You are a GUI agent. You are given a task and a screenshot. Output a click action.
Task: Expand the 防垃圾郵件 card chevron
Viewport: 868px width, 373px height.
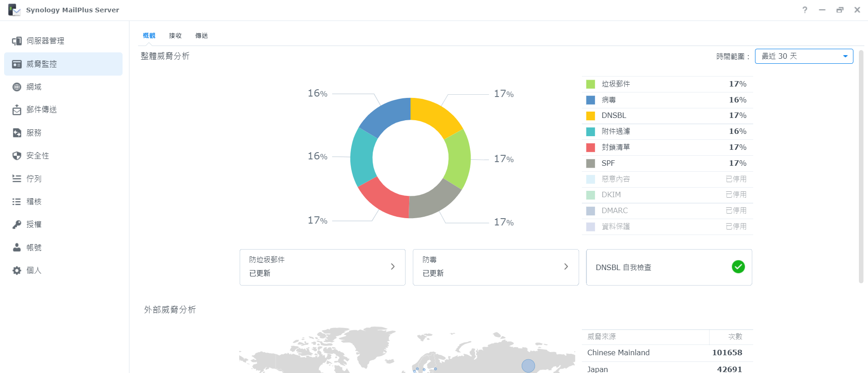pos(393,266)
